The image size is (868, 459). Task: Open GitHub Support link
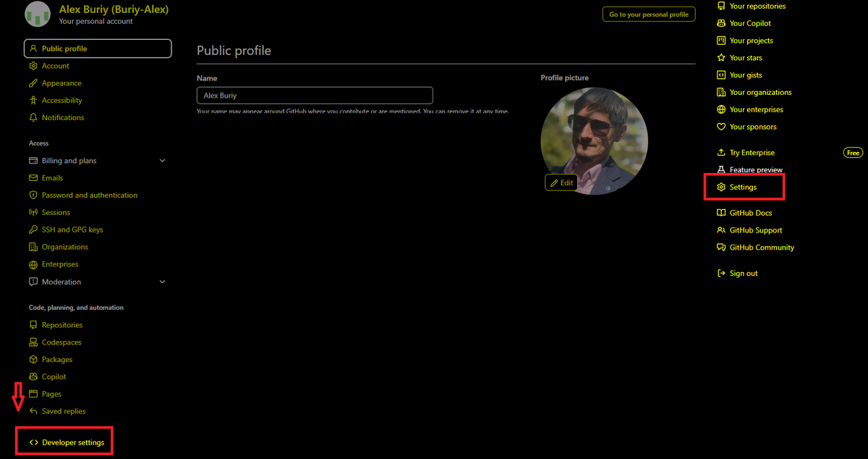[x=756, y=230]
